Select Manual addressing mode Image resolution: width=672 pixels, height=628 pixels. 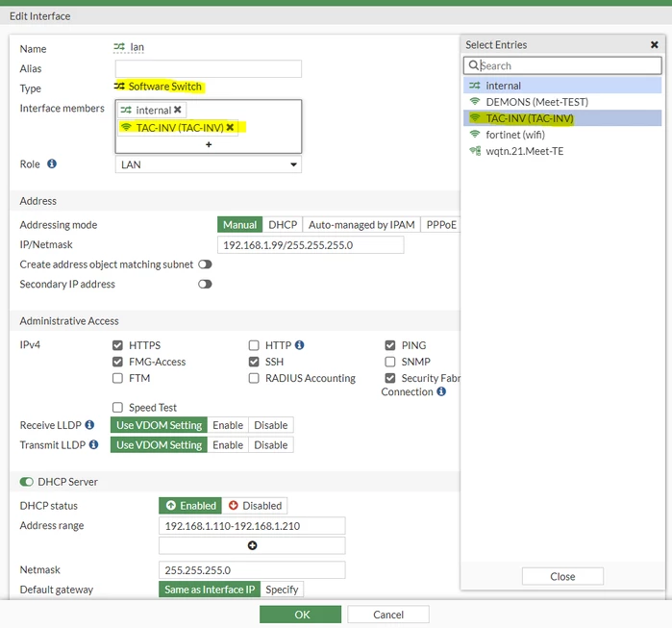[x=239, y=225]
